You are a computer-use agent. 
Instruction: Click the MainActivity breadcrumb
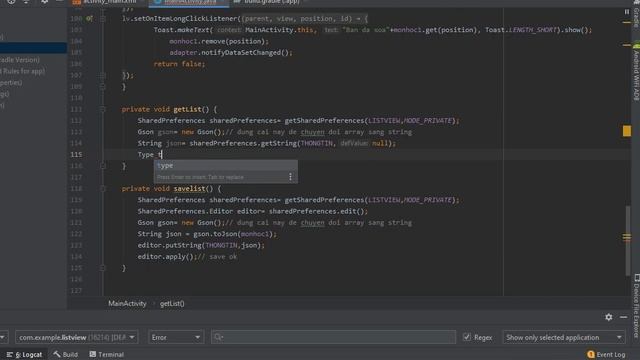127,304
